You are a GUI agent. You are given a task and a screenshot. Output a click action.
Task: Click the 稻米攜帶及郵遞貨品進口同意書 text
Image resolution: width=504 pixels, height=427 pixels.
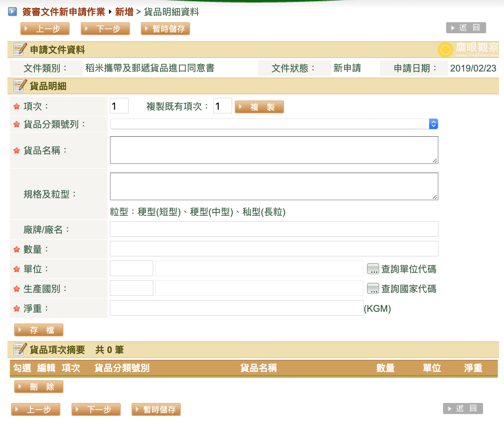tap(150, 68)
